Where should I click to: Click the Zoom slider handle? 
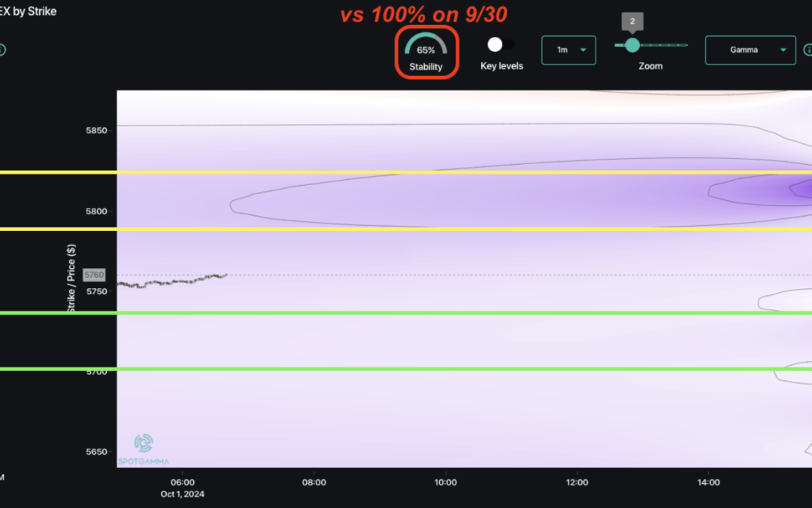pyautogui.click(x=632, y=45)
